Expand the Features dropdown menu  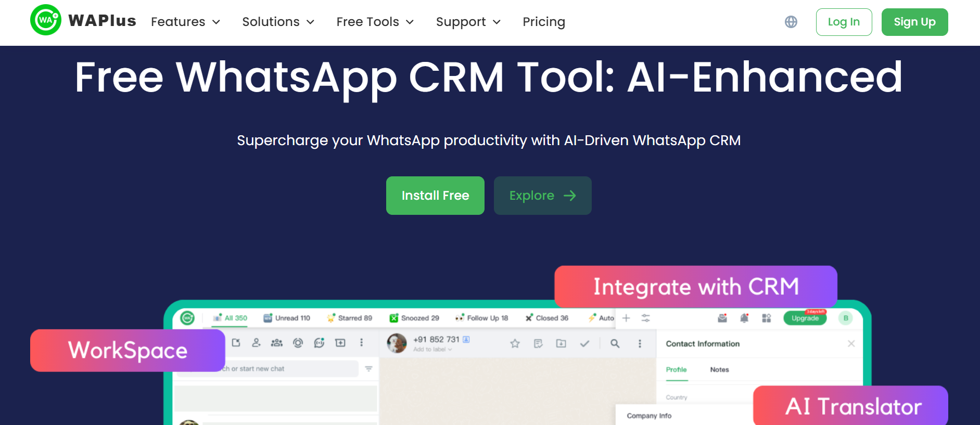[x=186, y=22]
